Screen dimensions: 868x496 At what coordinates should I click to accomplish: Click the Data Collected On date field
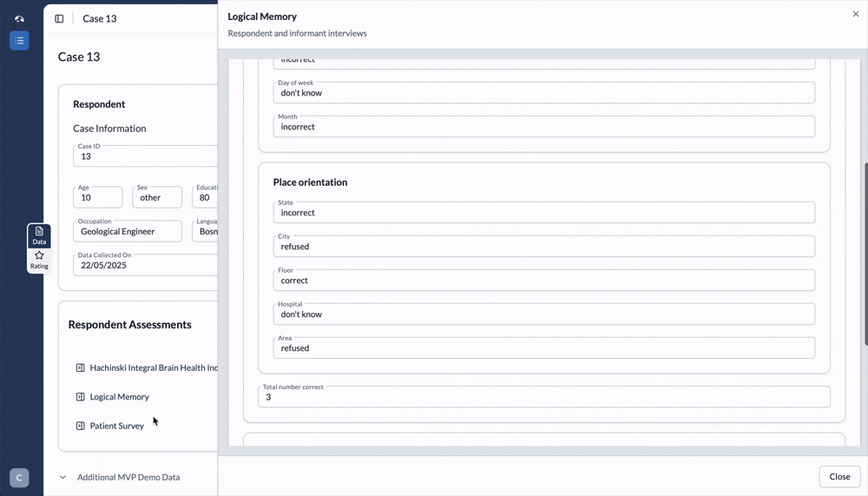point(145,265)
